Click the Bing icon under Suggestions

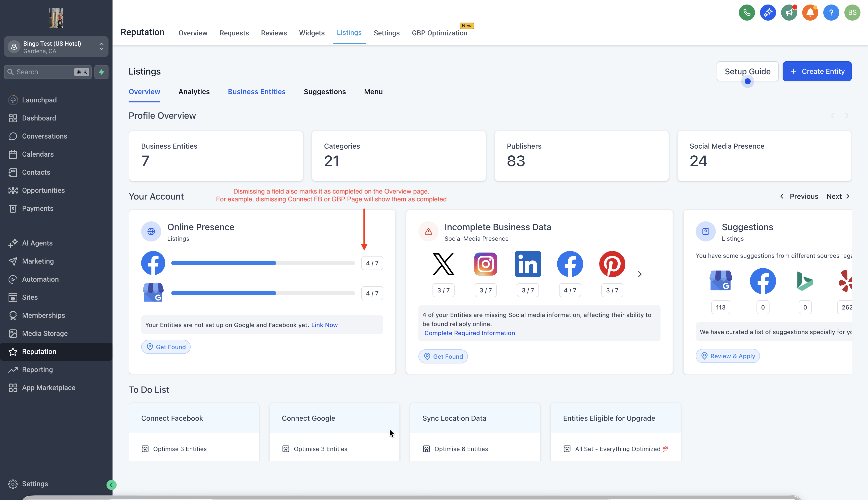[x=805, y=281]
